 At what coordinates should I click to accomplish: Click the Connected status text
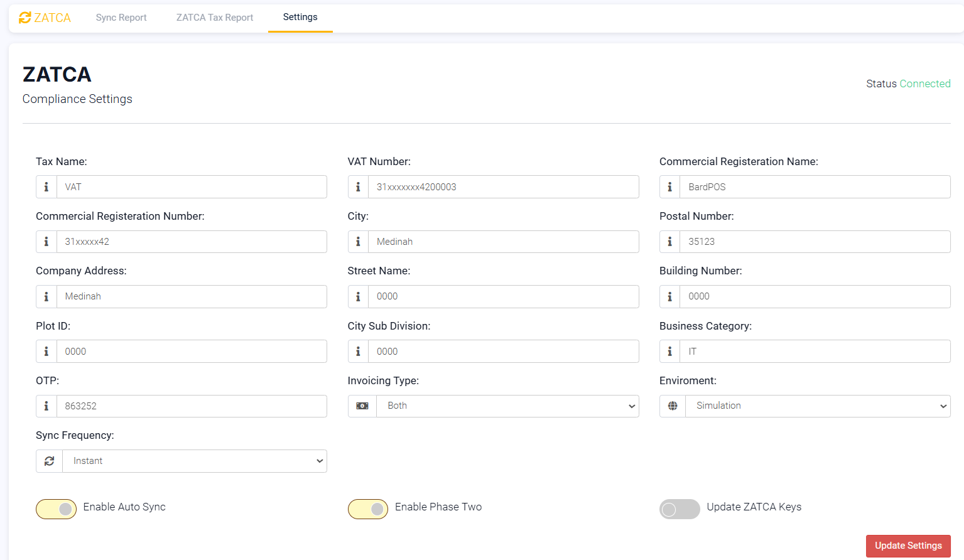925,83
